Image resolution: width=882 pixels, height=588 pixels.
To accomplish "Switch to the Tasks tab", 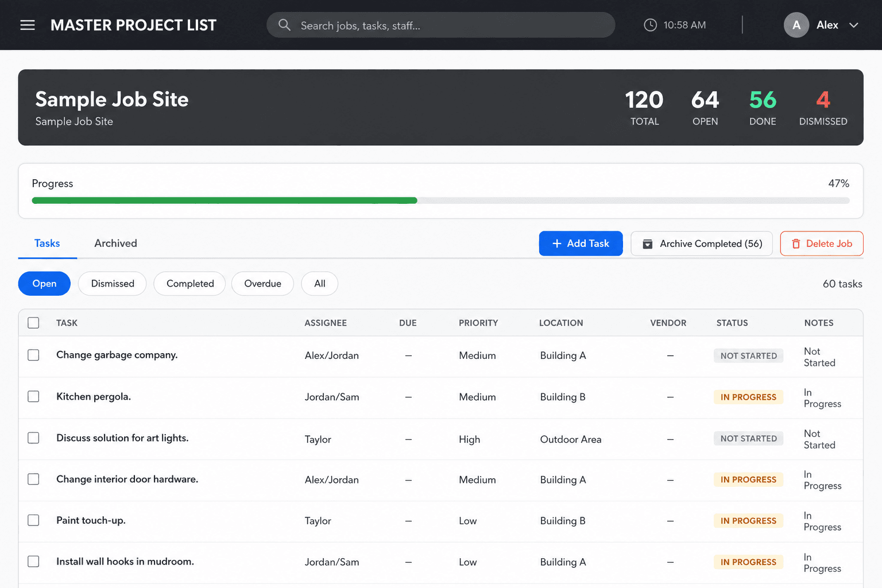I will (47, 243).
